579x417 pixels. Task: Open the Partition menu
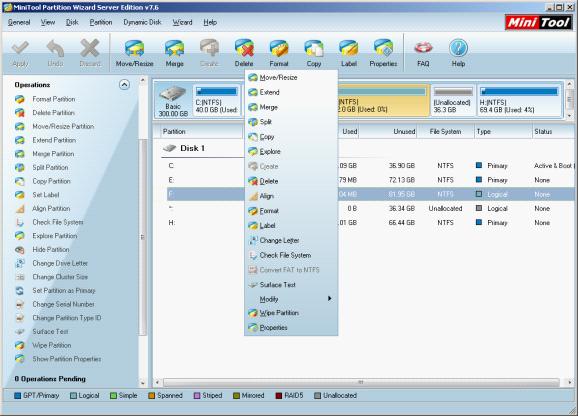(101, 22)
